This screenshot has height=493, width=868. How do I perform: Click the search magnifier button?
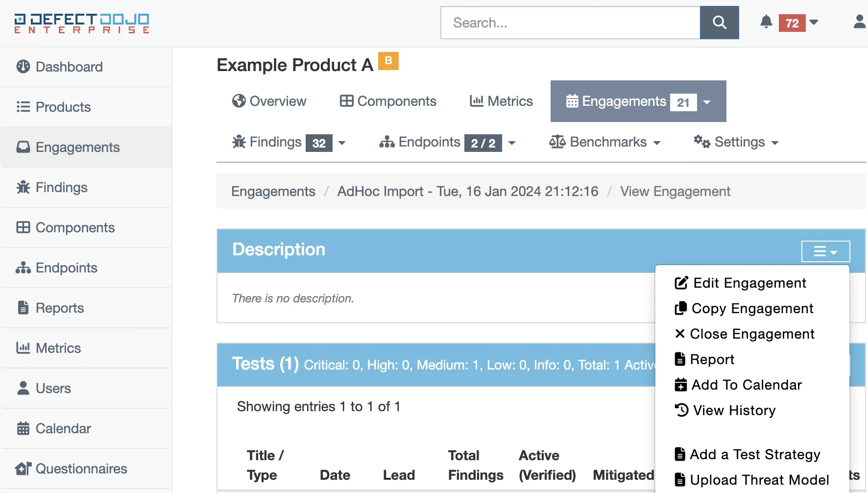719,23
